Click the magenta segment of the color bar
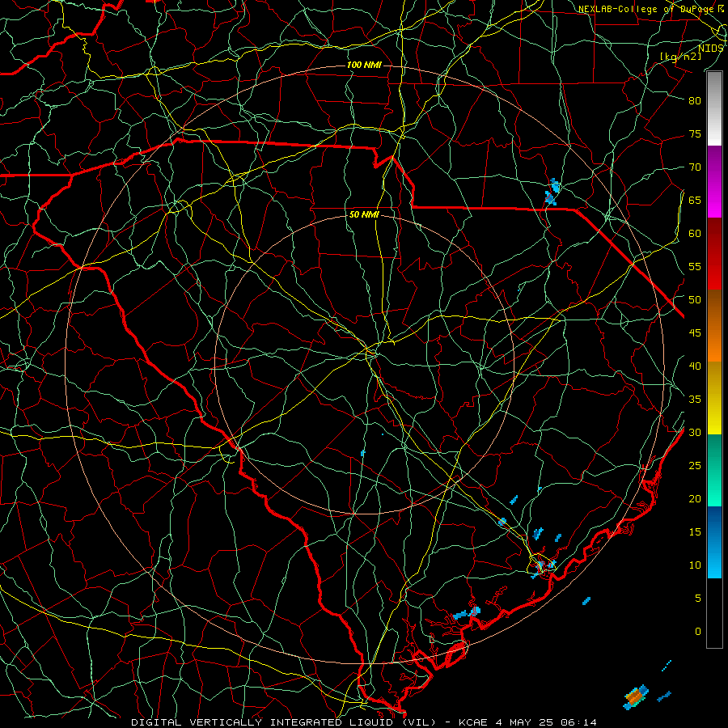 714,181
